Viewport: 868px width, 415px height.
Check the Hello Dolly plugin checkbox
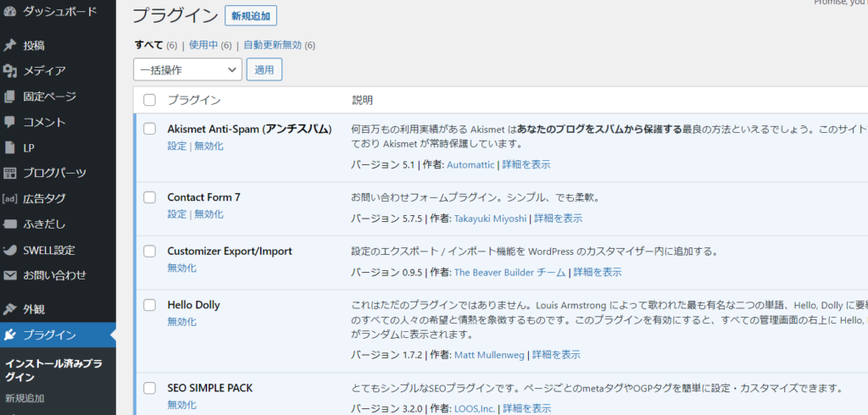tap(149, 305)
